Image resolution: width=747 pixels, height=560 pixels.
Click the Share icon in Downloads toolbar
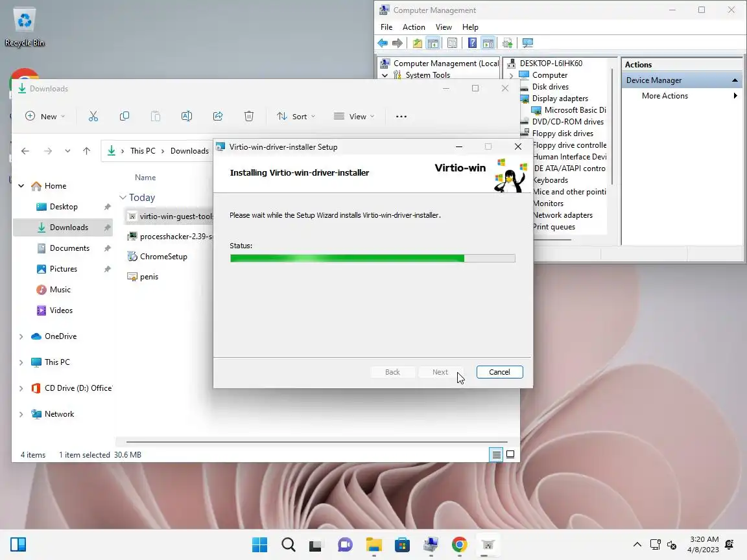pyautogui.click(x=218, y=116)
